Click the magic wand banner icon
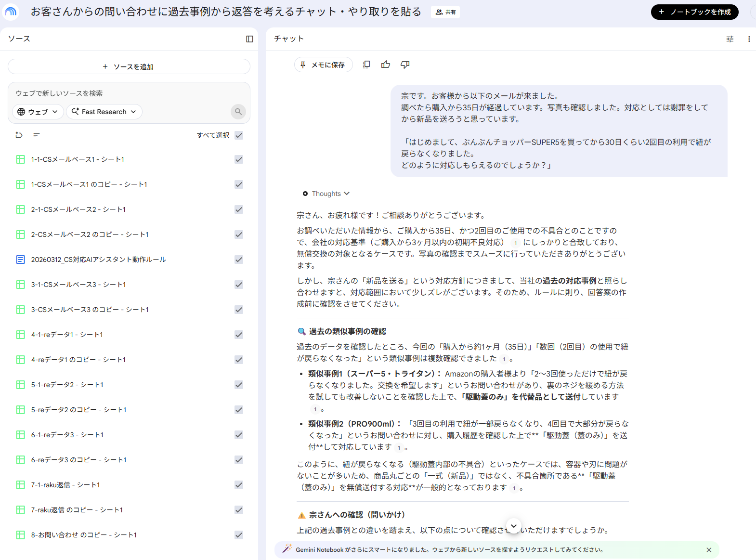The image size is (756, 560). pos(287,549)
